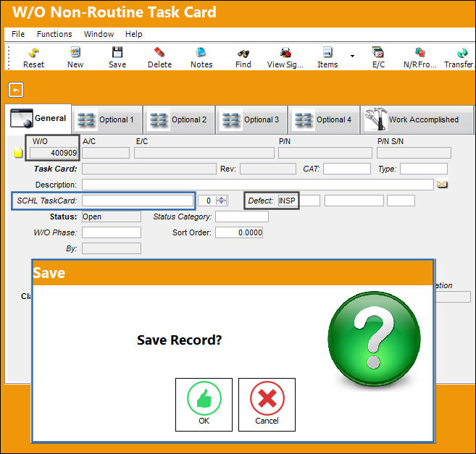The image size is (476, 454).
Task: Expand the Items dropdown arrow
Action: coord(352,56)
